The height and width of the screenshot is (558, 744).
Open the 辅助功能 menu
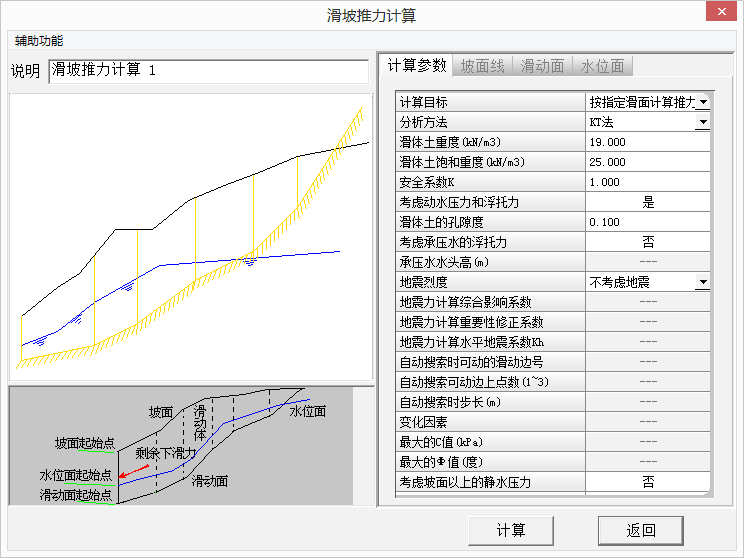click(39, 41)
